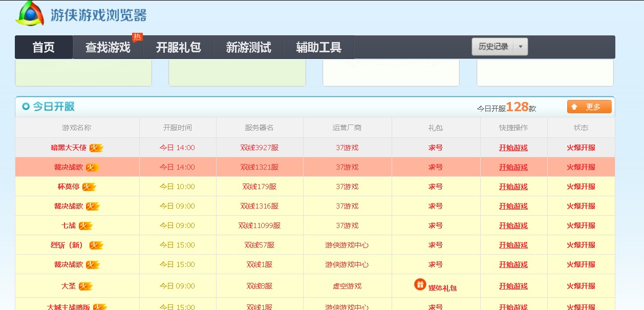Open the 开服礼包 tab
Screen dimensions: 644x310
(x=178, y=48)
